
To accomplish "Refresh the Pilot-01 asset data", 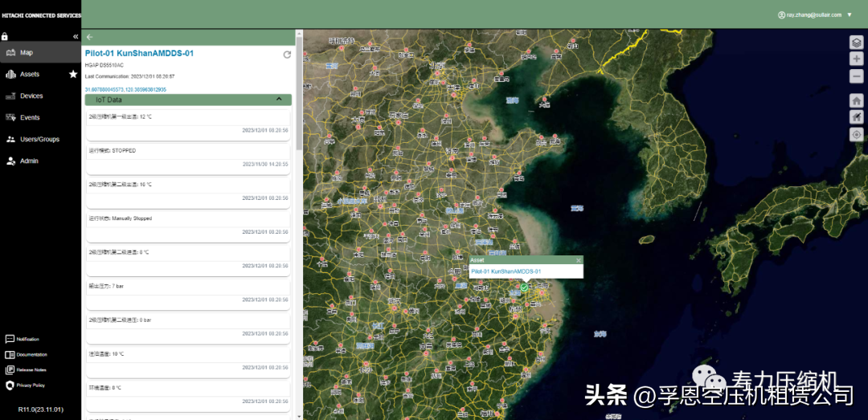I will pyautogui.click(x=287, y=55).
